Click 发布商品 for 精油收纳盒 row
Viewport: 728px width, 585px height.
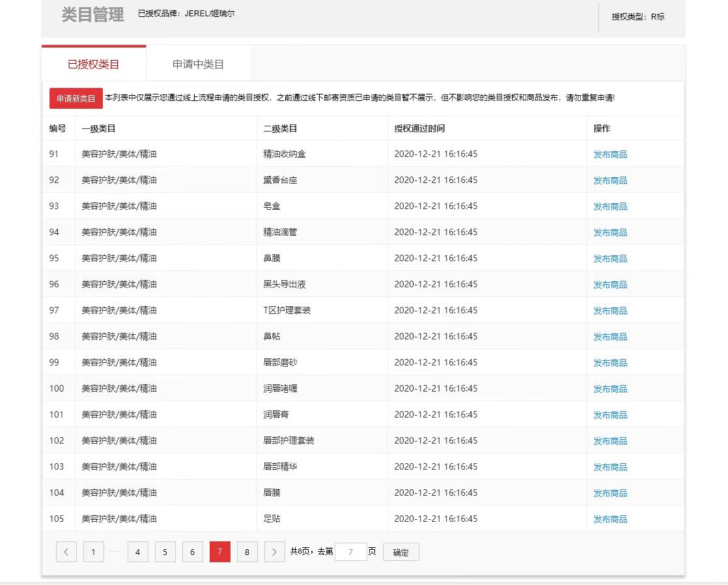point(610,154)
